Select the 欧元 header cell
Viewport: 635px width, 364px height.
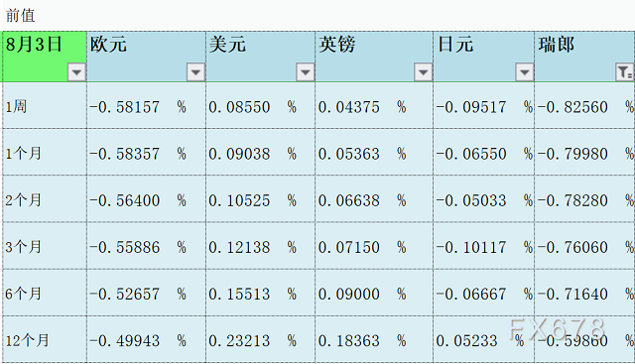tap(146, 57)
